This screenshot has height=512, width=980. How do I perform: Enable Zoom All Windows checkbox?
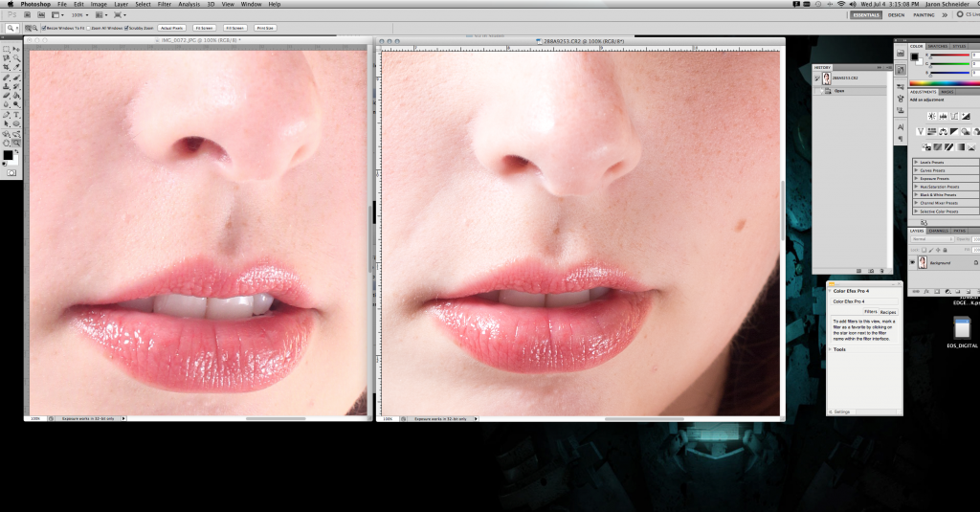click(89, 28)
